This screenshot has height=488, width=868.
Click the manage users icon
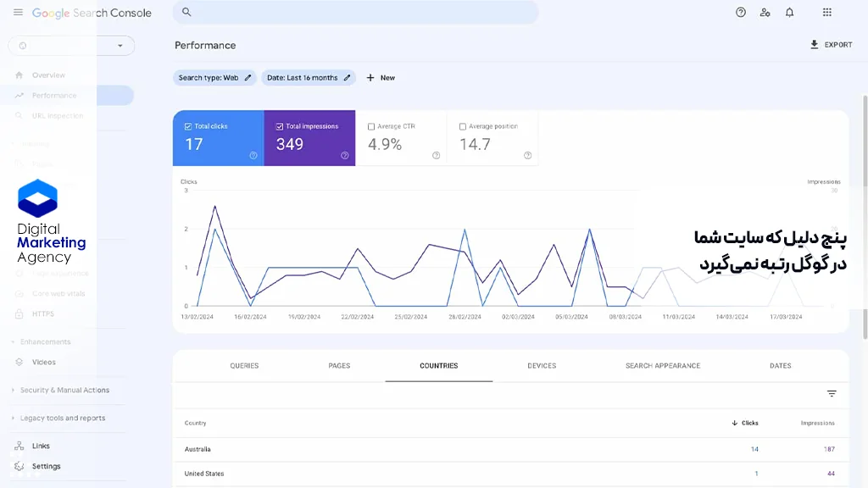[765, 13]
